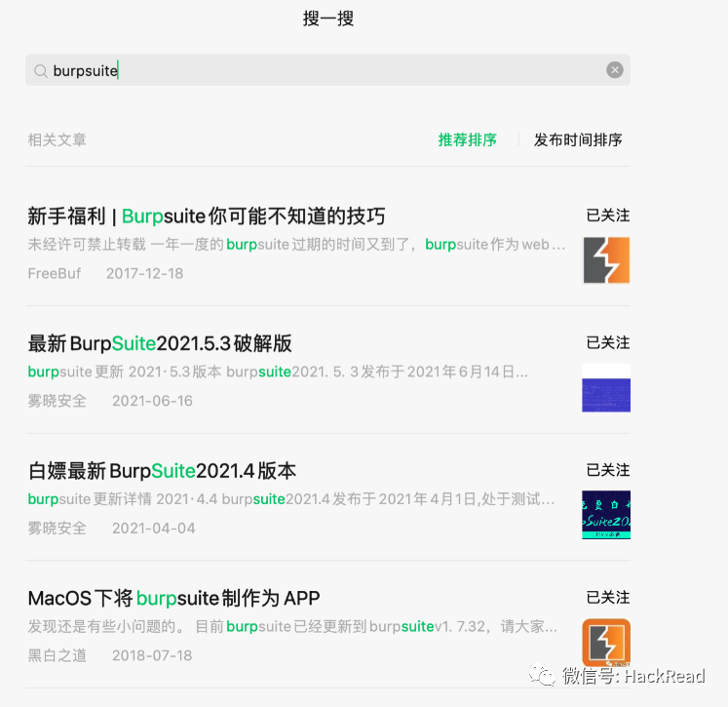Click 雾晓安全 under the 2021-04-04 article
Image resolution: width=728 pixels, height=707 pixels.
pos(57,529)
